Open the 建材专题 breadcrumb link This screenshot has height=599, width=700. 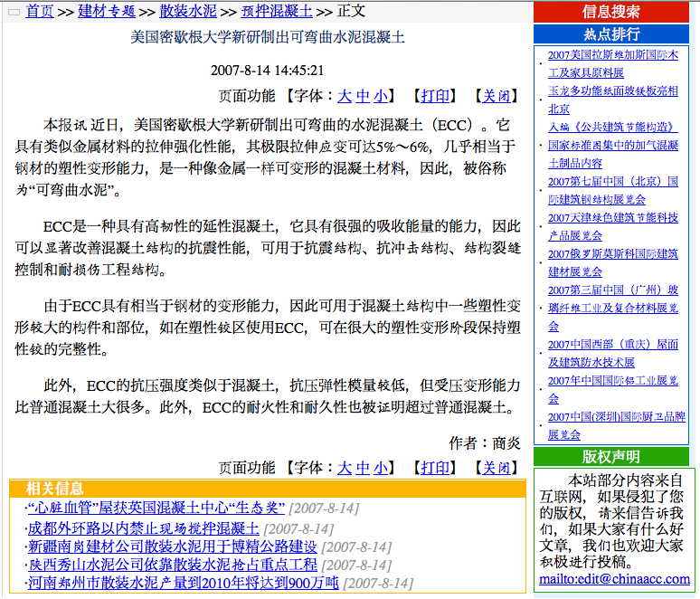pyautogui.click(x=107, y=12)
